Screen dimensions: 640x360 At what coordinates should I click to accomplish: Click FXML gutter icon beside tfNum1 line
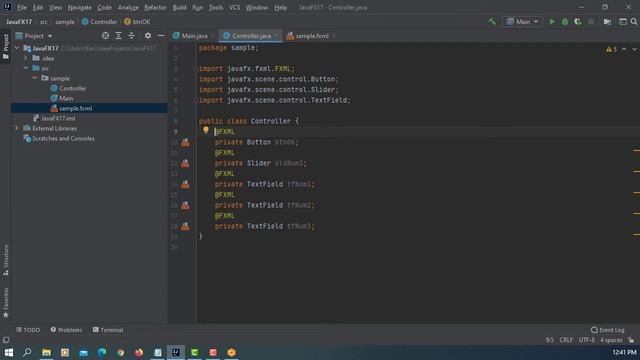(185, 184)
